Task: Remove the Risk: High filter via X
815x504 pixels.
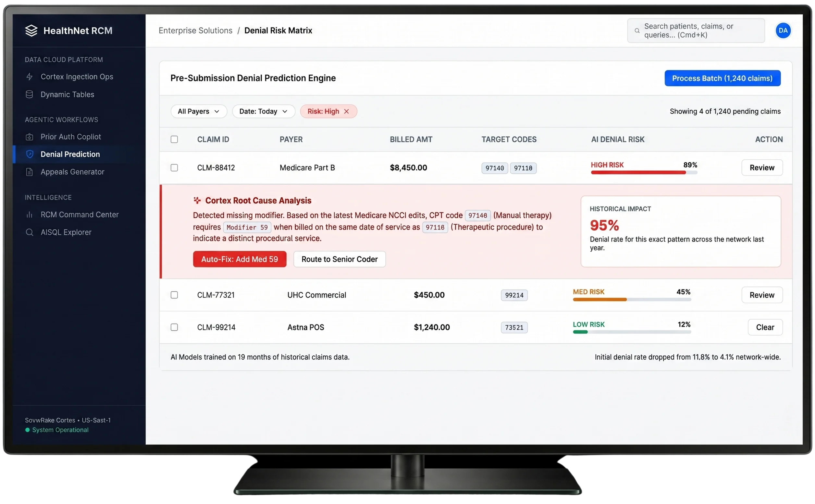Action: [x=346, y=111]
